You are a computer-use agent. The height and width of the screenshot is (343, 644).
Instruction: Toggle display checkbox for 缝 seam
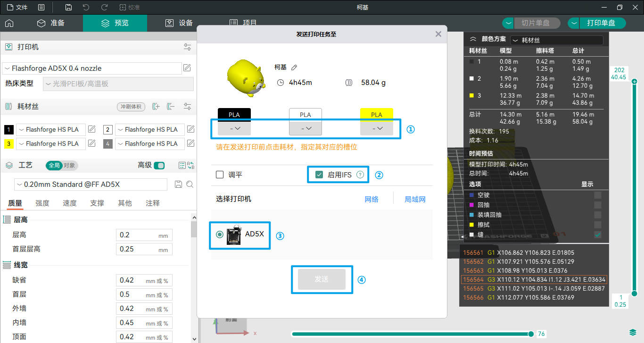click(598, 234)
